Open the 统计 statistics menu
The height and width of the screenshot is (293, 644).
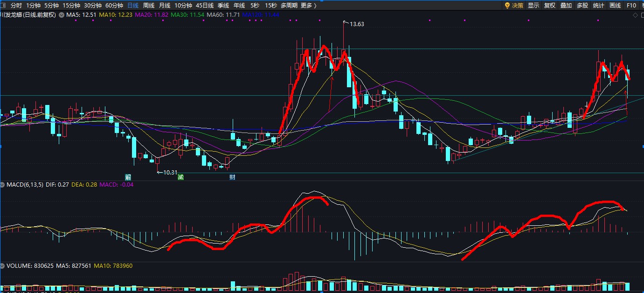coord(598,6)
